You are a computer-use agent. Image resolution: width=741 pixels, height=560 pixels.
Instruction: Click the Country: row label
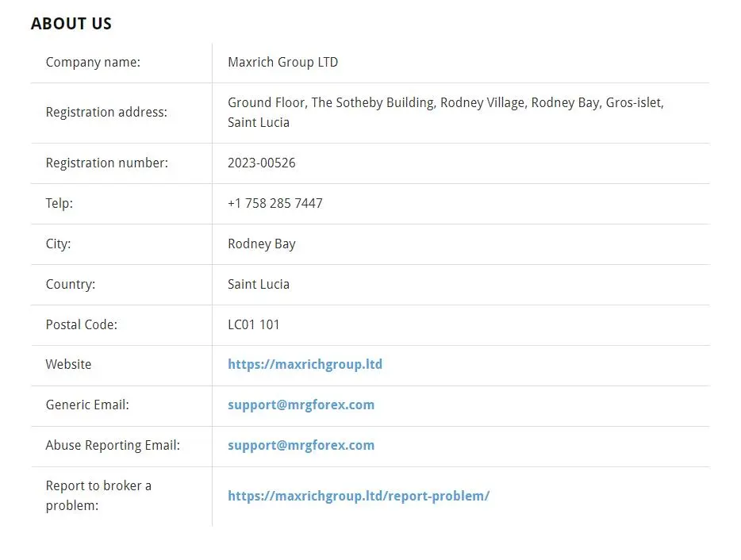pyautogui.click(x=71, y=285)
